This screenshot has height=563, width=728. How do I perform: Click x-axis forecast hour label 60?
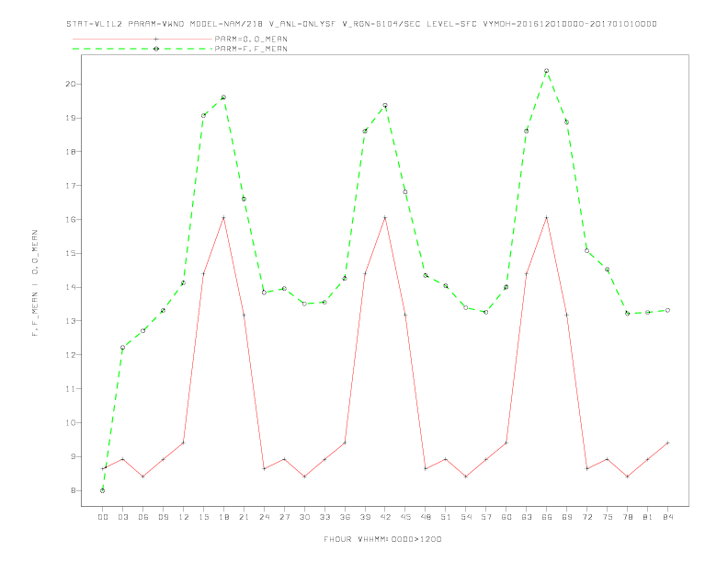[506, 517]
